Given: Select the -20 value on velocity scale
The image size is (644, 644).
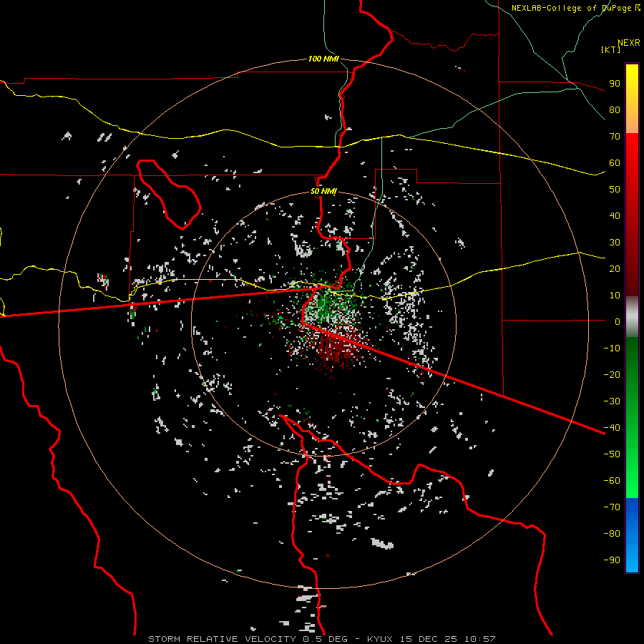Looking at the screenshot, I should click(x=612, y=374).
